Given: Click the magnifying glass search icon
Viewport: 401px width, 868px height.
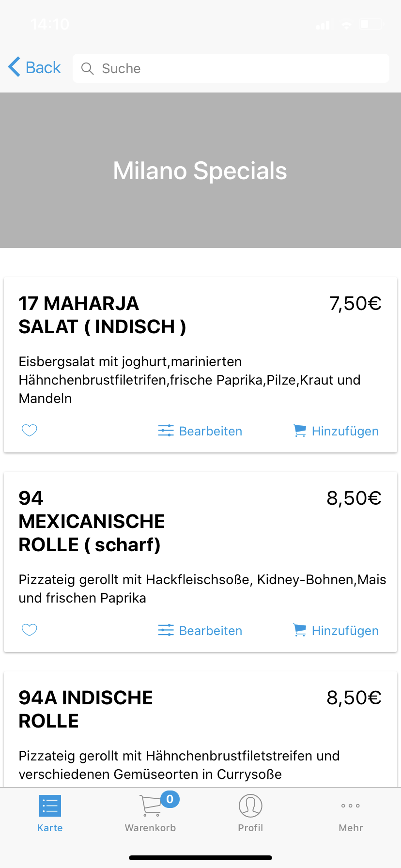Looking at the screenshot, I should (87, 68).
